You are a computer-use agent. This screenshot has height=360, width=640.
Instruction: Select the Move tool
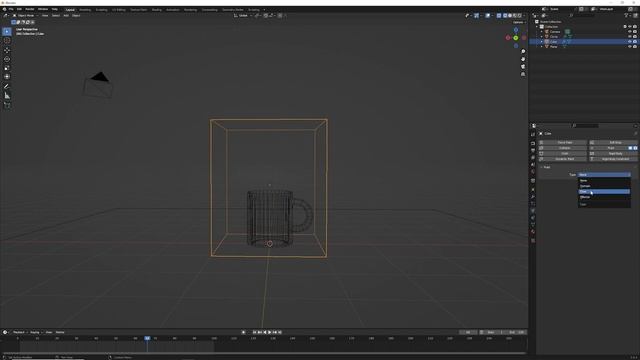click(7, 51)
